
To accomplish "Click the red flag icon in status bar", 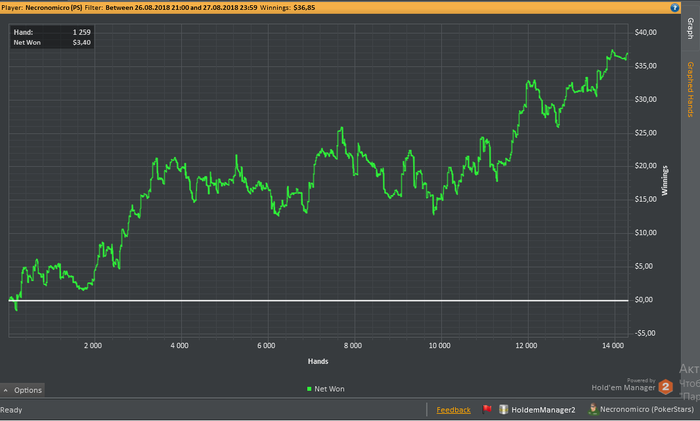I will click(487, 409).
